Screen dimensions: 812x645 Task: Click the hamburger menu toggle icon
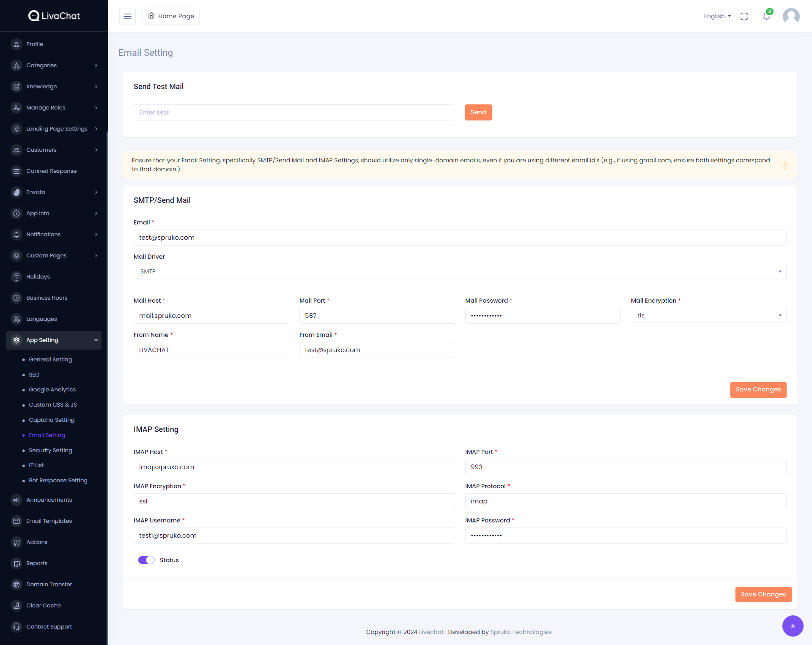point(127,16)
